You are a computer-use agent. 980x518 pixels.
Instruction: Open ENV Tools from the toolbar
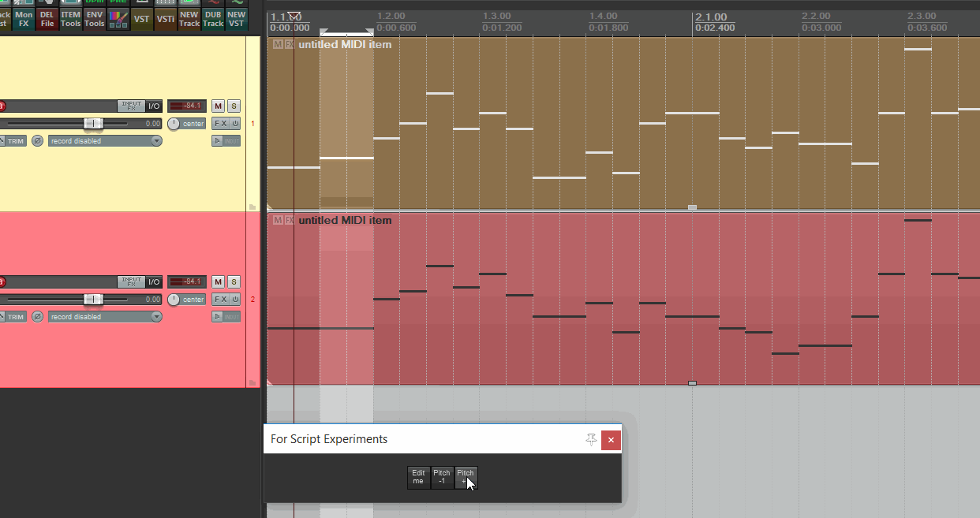point(95,18)
